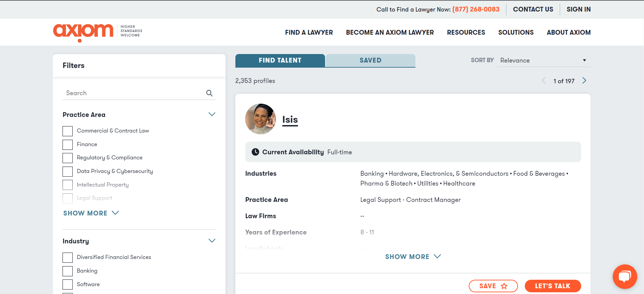Tick the Banking industry checkbox
644x294 pixels.
(68, 271)
